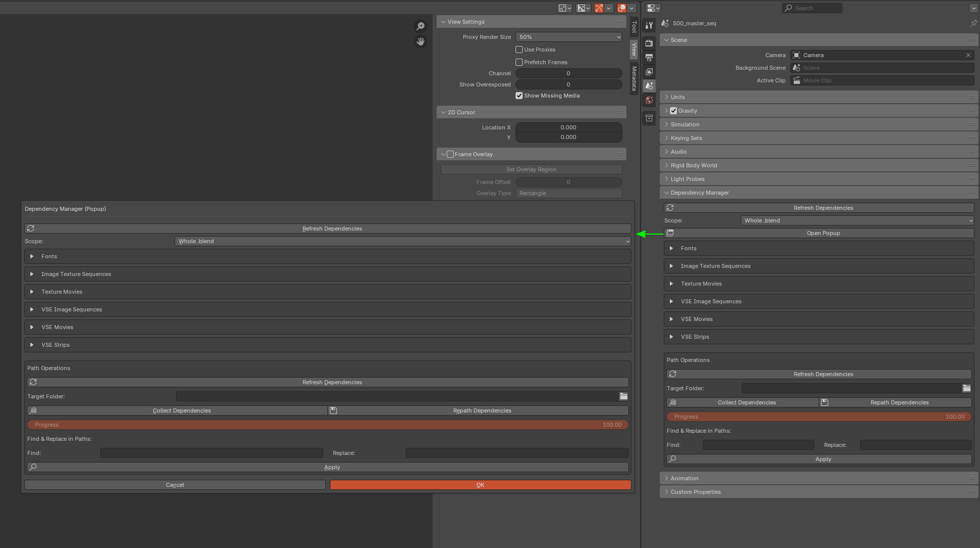Click Cancel in the Dependency Manager popup
The width and height of the screenshot is (980, 548).
tap(175, 485)
